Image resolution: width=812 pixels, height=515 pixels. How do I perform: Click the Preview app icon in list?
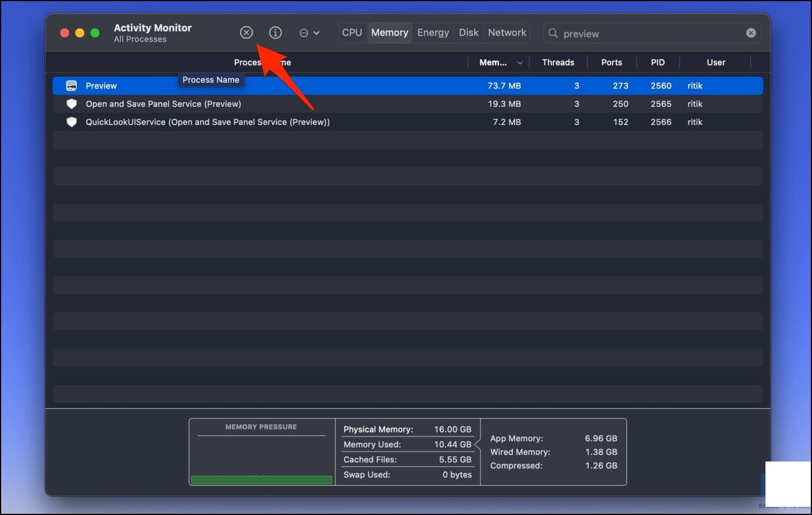point(72,85)
